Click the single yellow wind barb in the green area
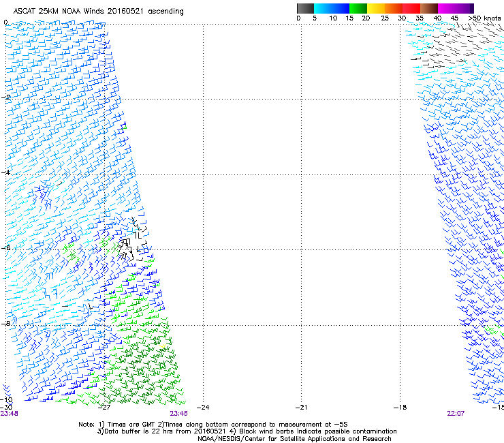The height and width of the screenshot is (443, 504). [x=163, y=346]
